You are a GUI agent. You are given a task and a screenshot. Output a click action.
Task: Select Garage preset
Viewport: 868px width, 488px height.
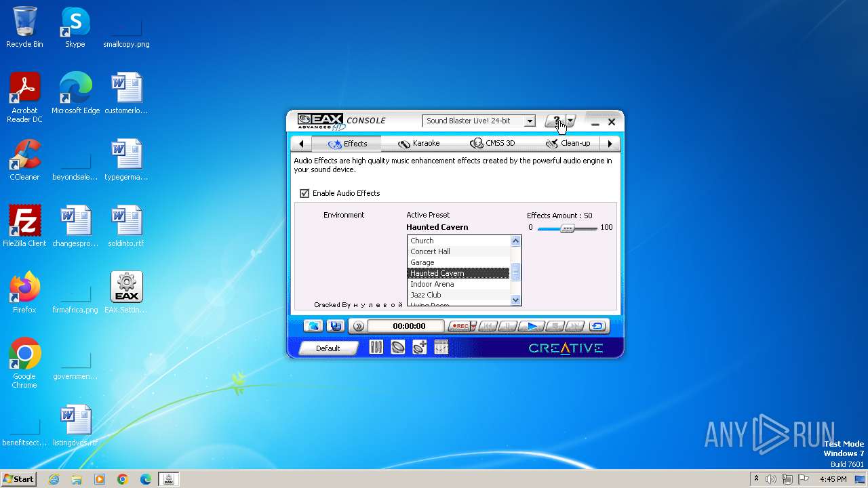(458, 262)
